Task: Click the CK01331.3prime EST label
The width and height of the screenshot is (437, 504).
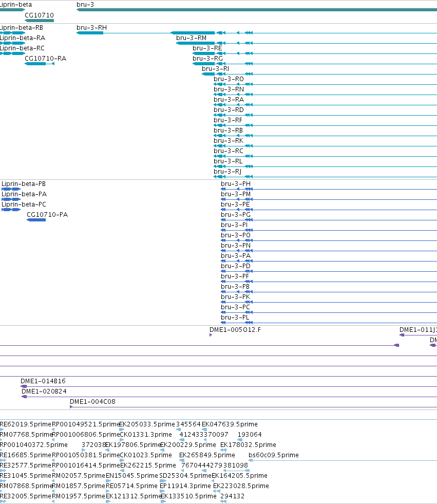Action: pos(146,435)
